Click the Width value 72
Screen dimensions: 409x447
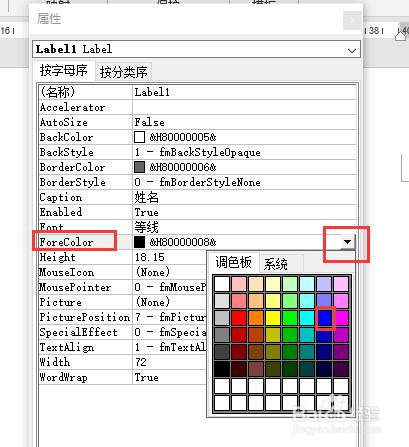(x=141, y=362)
